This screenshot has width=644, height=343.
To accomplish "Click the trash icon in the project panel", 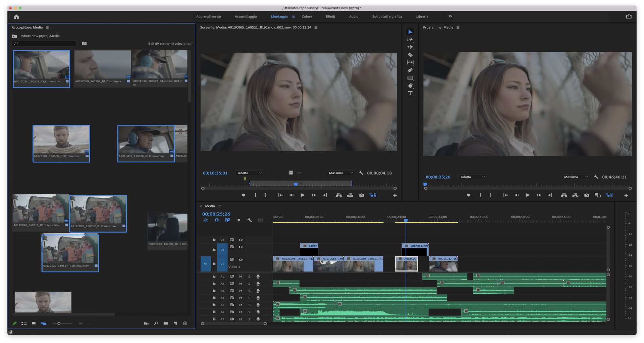I will (185, 323).
